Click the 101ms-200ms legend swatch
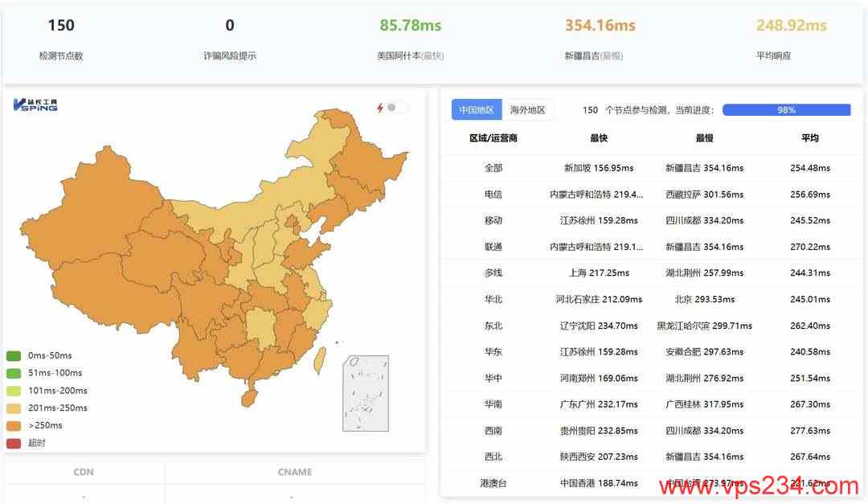The height and width of the screenshot is (504, 868). (14, 391)
